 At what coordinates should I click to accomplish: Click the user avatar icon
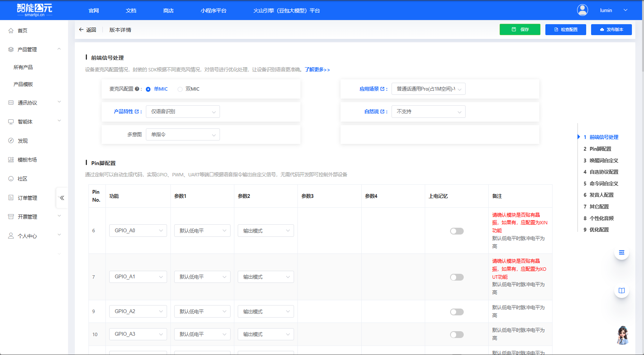(582, 10)
